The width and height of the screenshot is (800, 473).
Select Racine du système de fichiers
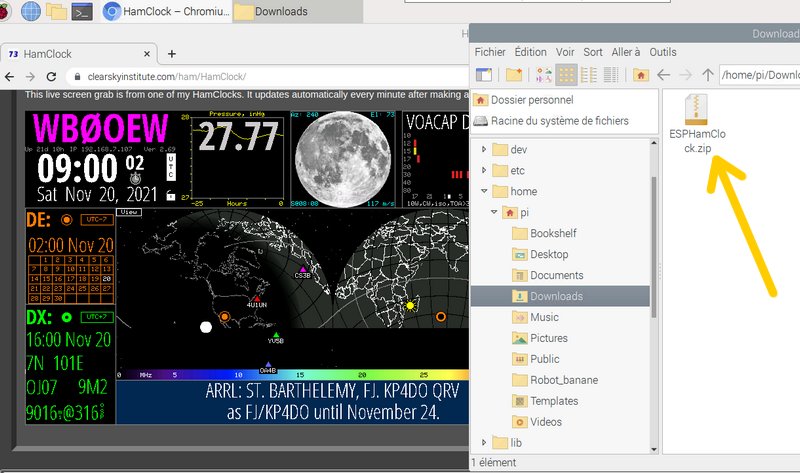[x=559, y=121]
